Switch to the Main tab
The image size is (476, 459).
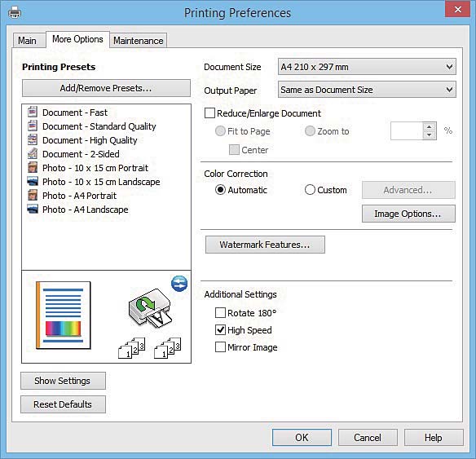tap(28, 41)
